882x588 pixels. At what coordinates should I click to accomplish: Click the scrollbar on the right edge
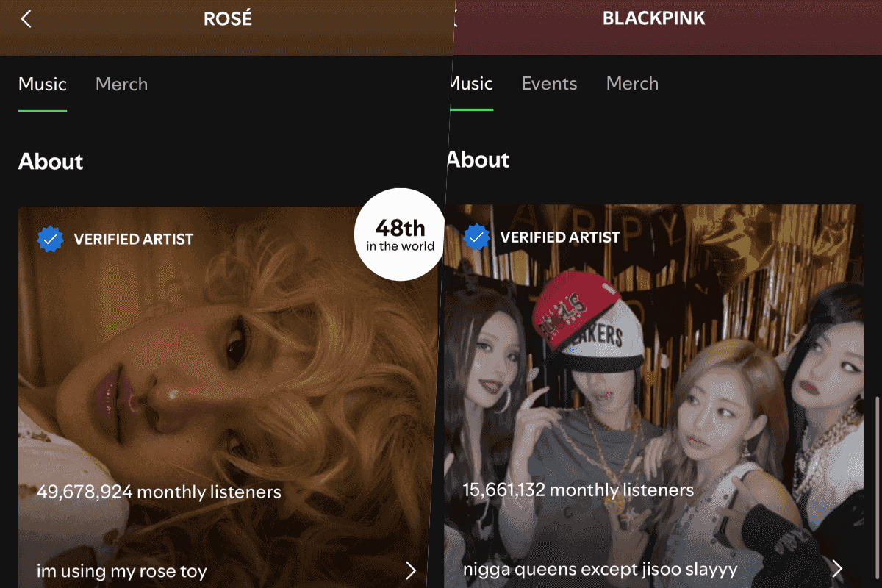(x=878, y=488)
